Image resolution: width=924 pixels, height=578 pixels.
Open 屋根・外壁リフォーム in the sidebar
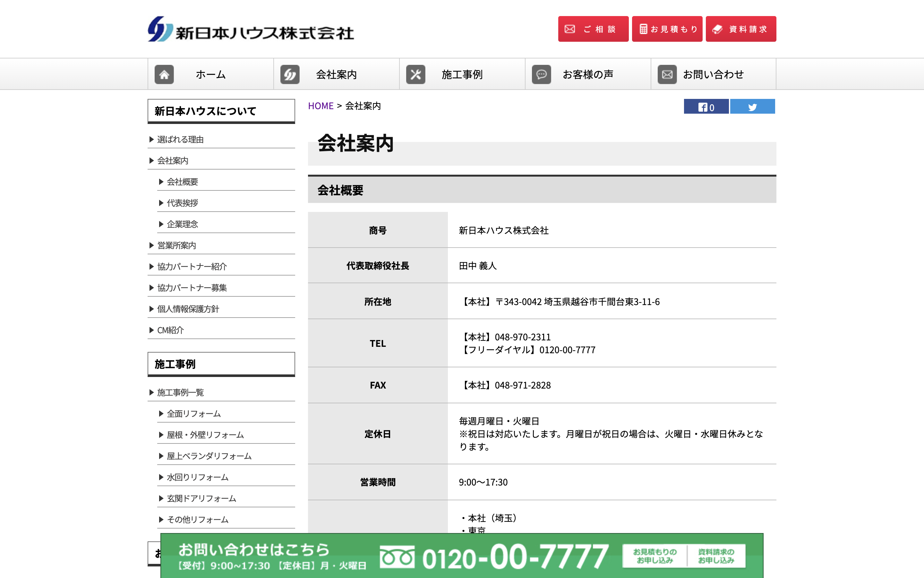205,435
